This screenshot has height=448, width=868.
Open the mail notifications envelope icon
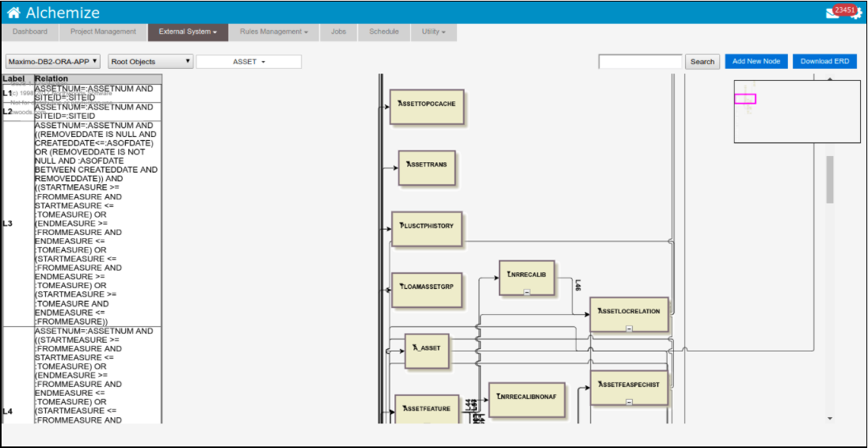(x=831, y=13)
